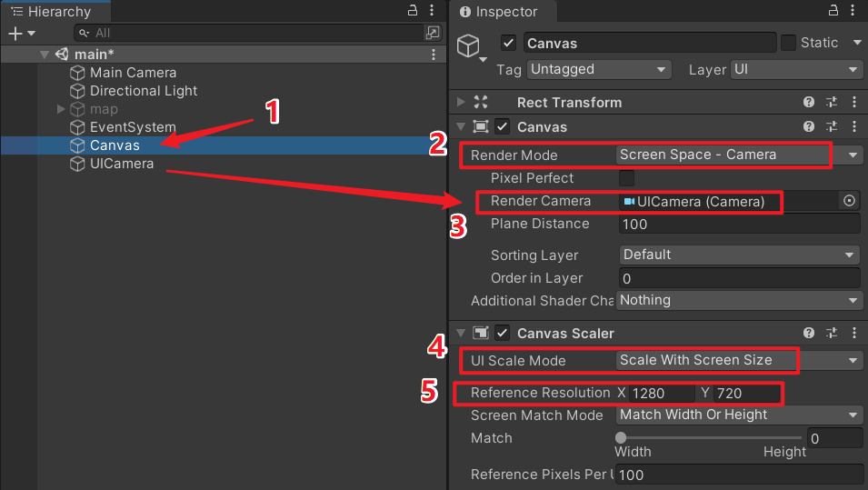Image resolution: width=868 pixels, height=490 pixels.
Task: Open the Hierarchy create plus menu
Action: (22, 34)
